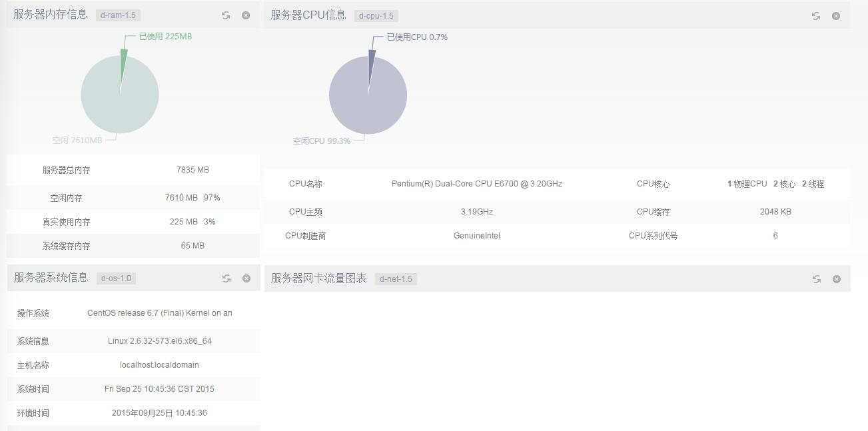Close the 服务器CPU信息 panel
This screenshot has width=868, height=431.
[836, 16]
